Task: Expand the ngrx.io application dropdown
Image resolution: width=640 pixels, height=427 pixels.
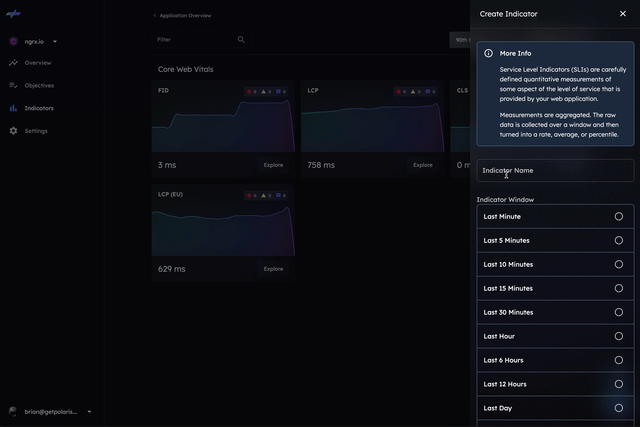Action: pyautogui.click(x=55, y=42)
